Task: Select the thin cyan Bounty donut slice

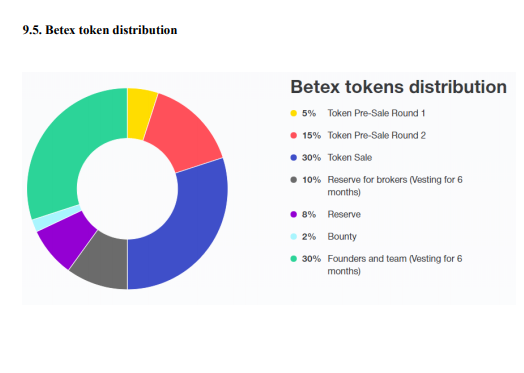Action: tap(57, 218)
